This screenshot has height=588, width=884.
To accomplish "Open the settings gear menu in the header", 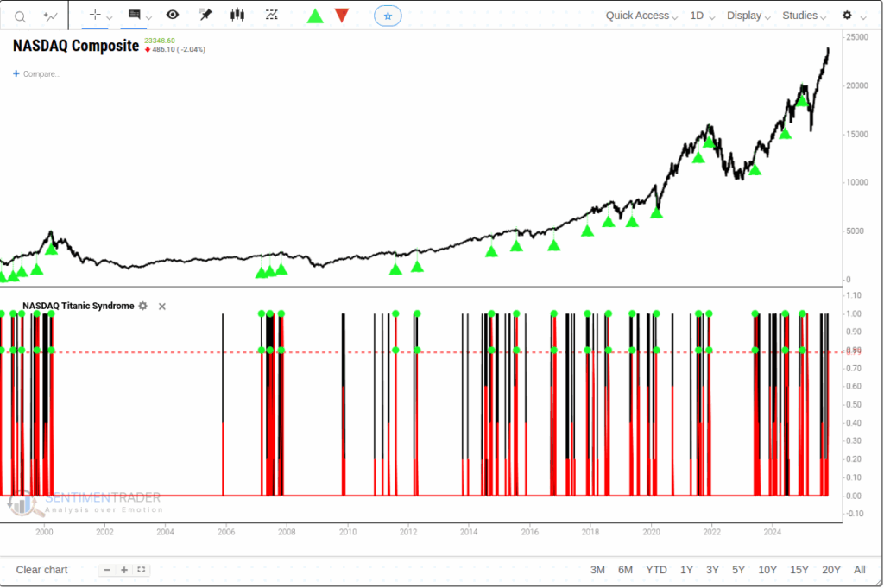I will 848,15.
